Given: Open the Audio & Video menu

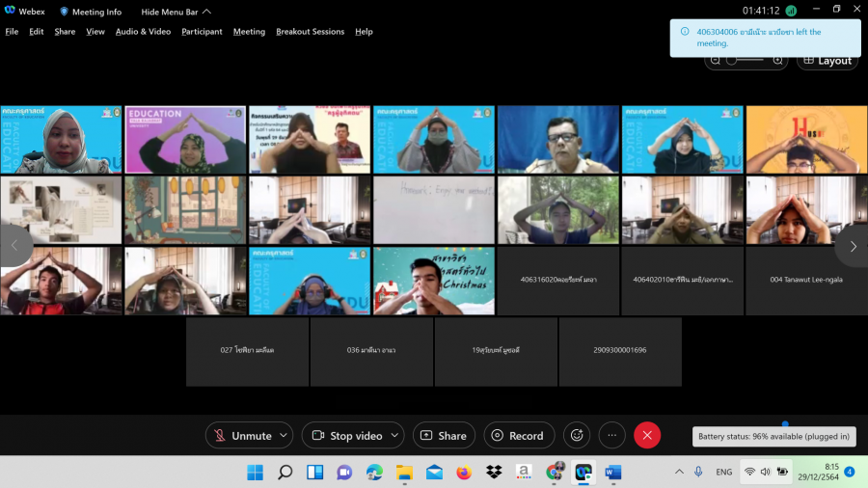Looking at the screenshot, I should click(x=143, y=31).
